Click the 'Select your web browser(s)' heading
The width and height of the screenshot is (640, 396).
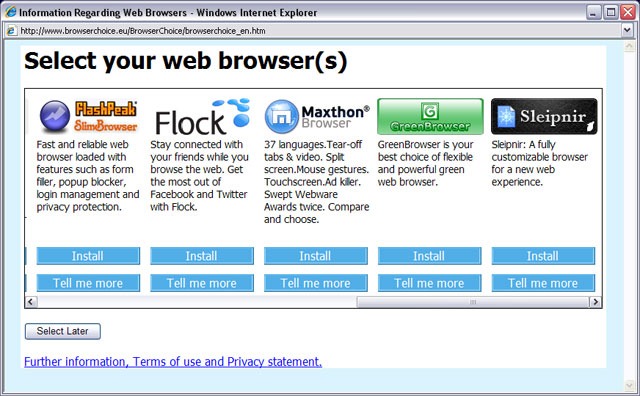point(186,61)
